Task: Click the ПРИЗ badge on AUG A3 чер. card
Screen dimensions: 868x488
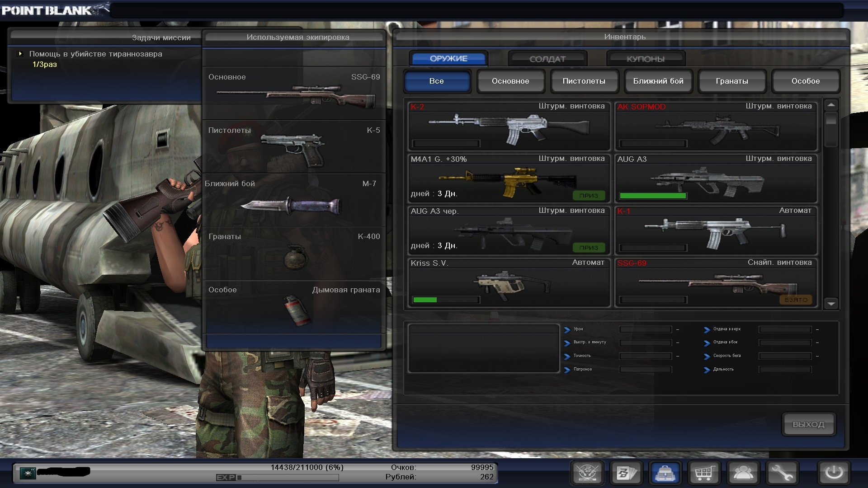Action: pyautogui.click(x=589, y=247)
